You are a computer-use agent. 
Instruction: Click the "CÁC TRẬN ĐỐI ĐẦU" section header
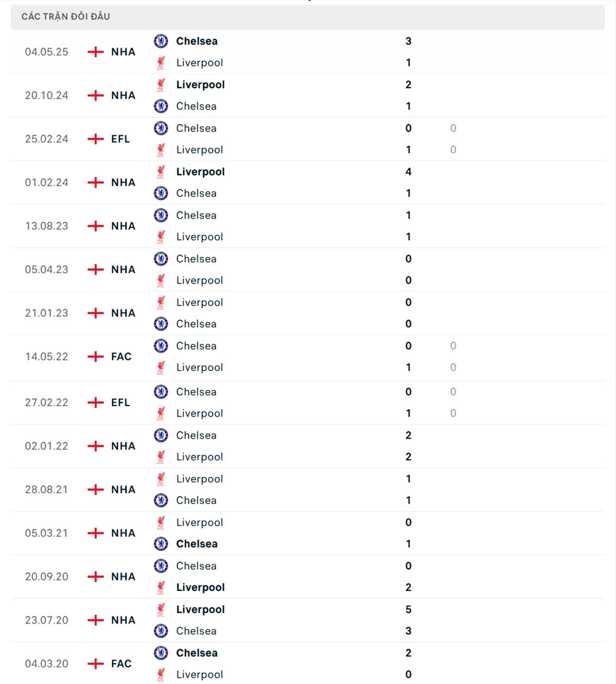66,17
